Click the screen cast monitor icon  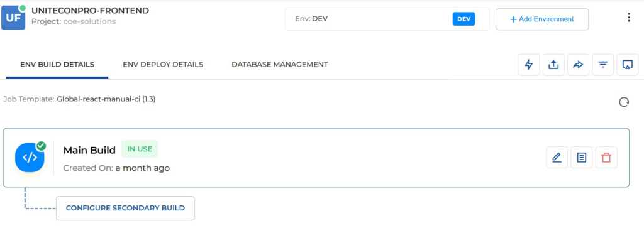628,65
